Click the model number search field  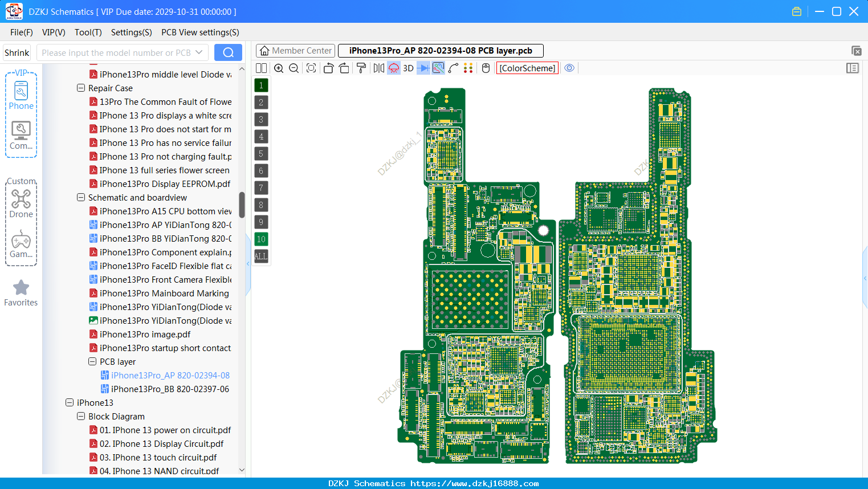(x=116, y=52)
